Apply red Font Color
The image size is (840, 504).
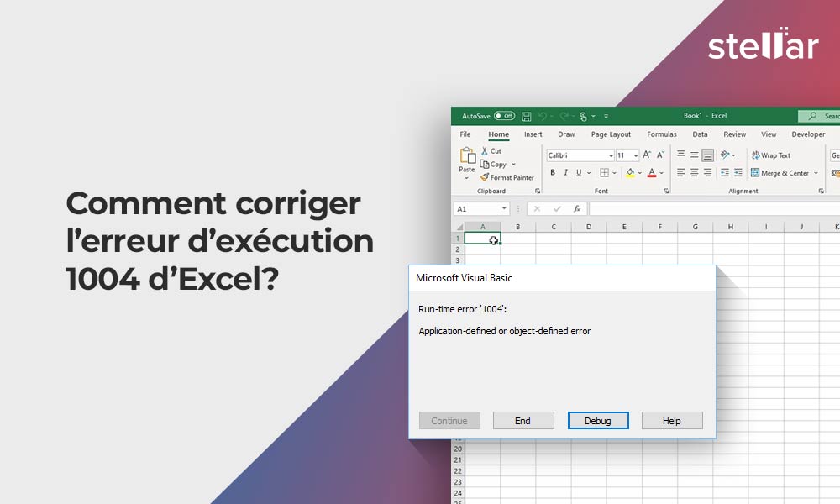(652, 172)
